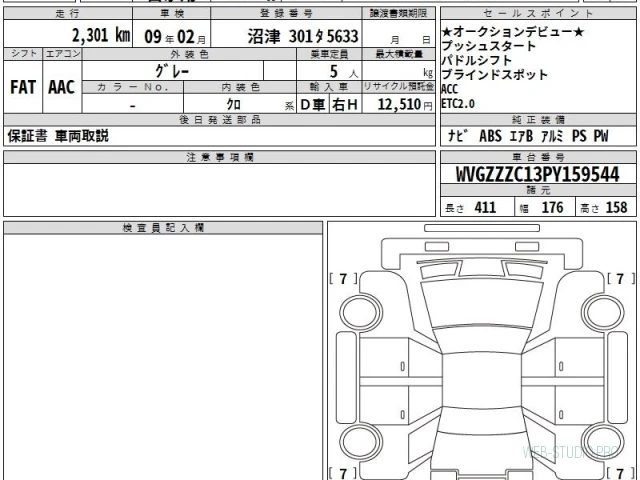The height and width of the screenshot is (480, 640).
Task: Click ナビ in genuine equipment
Action: coord(458,136)
